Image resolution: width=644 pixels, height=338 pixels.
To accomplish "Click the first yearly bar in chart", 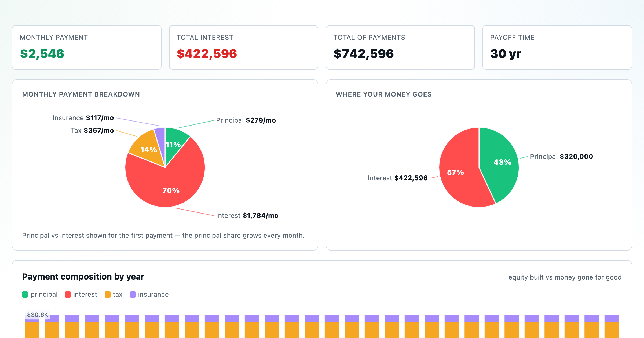I will 32,326.
